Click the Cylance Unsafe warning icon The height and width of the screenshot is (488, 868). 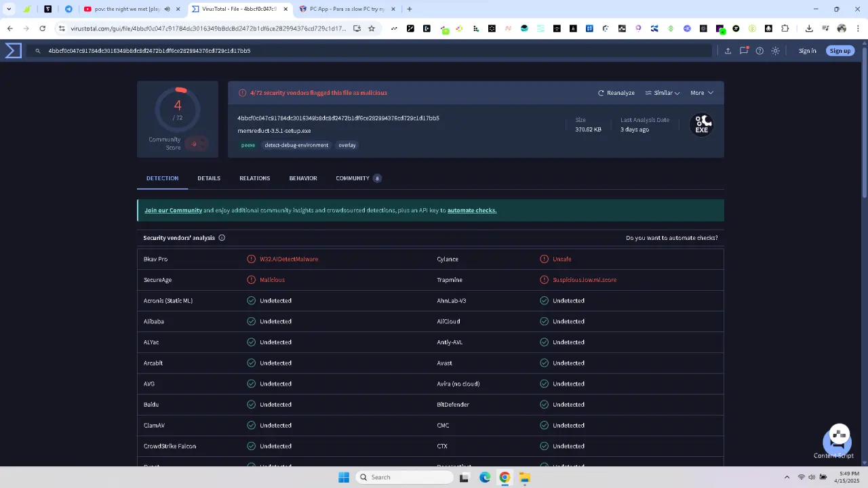(x=544, y=259)
